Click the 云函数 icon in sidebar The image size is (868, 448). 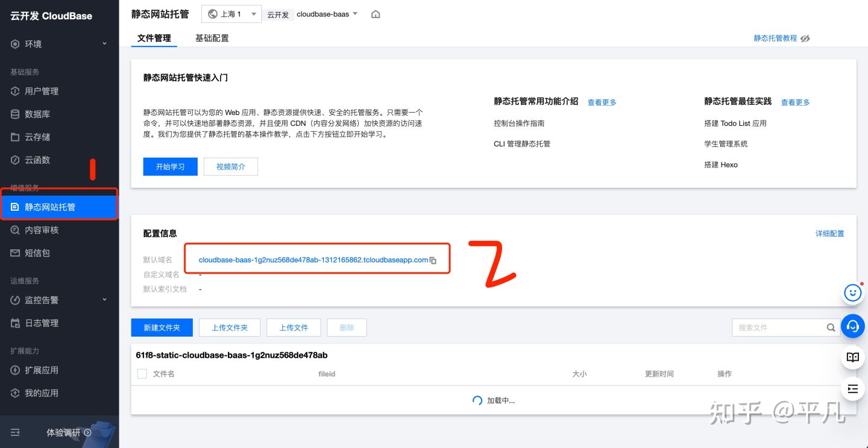click(15, 160)
